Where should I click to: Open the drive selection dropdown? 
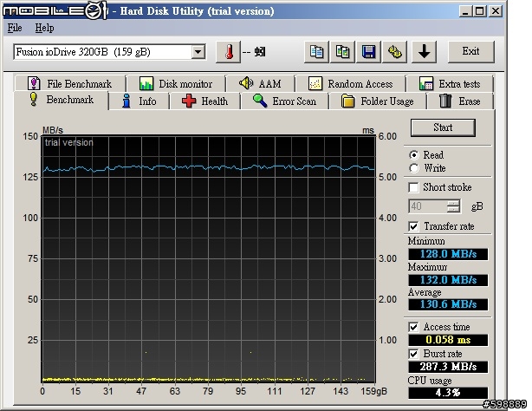198,52
